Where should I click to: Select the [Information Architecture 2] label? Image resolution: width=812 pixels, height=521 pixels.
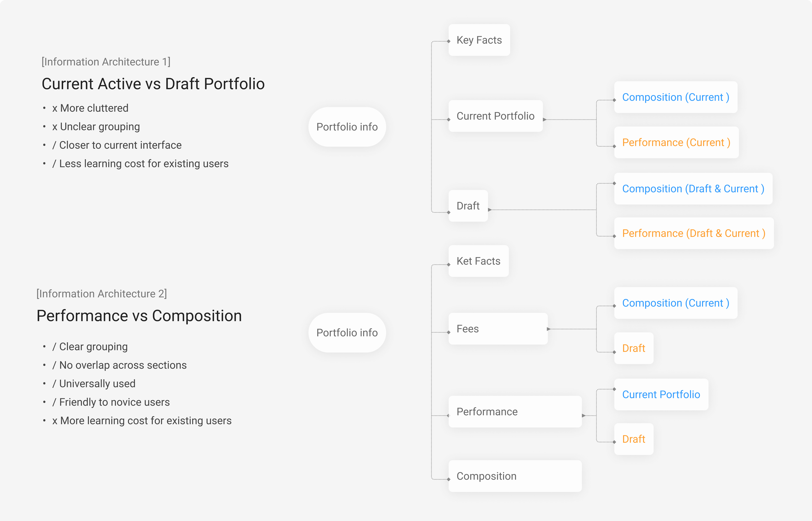[x=101, y=294]
